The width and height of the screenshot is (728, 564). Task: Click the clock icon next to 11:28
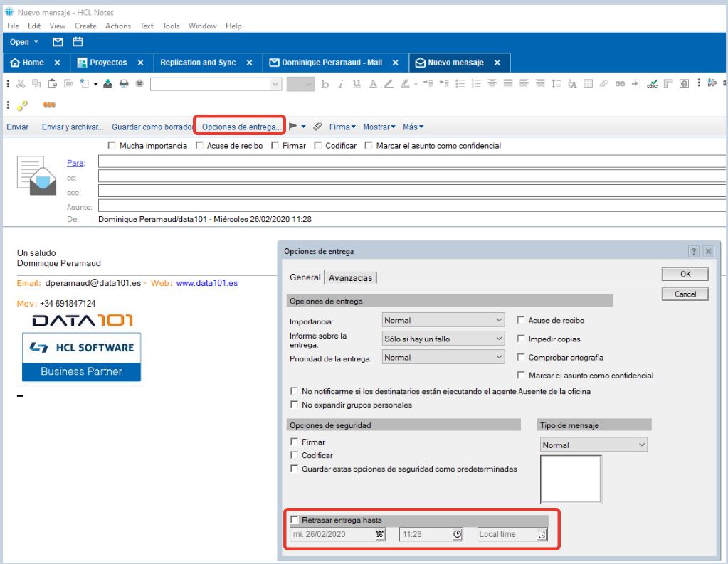(x=458, y=534)
